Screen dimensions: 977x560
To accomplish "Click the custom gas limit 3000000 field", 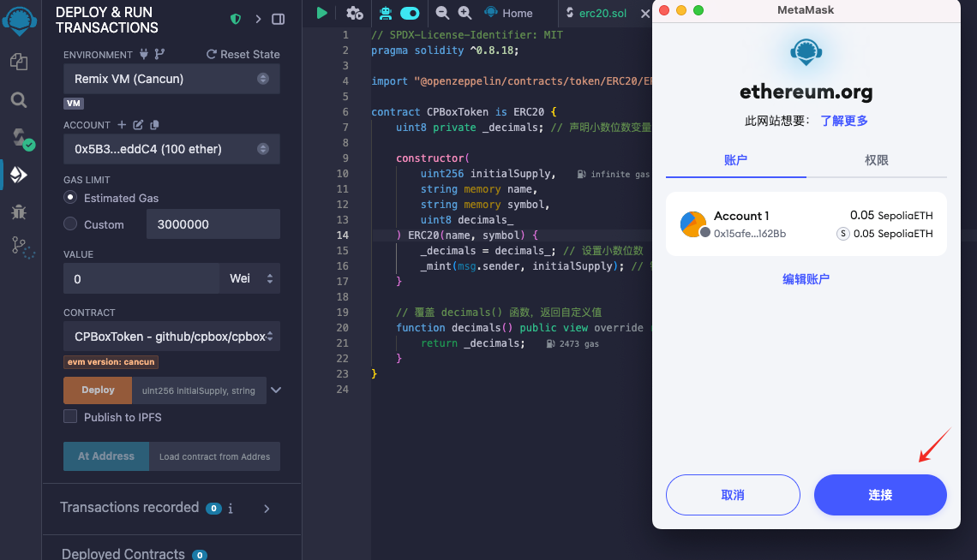I will (213, 224).
